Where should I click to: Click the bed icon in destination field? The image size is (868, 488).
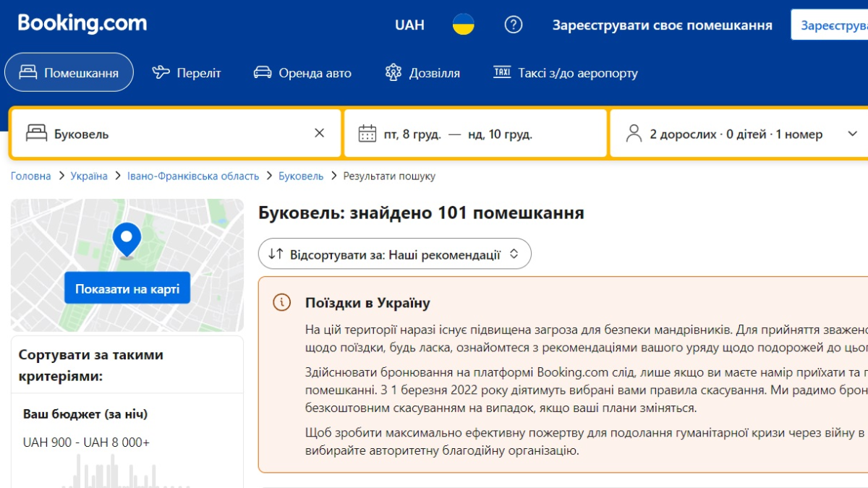click(36, 134)
